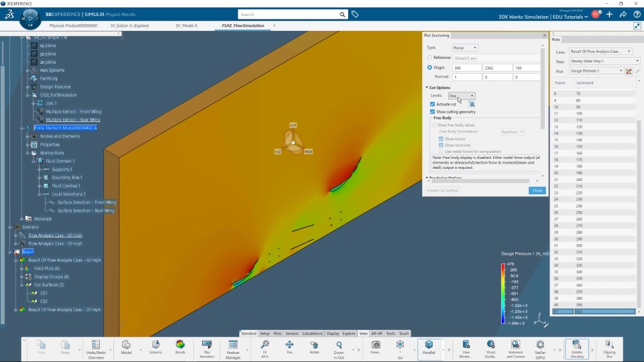Click Create Cut Surface button
Image resolution: width=644 pixels, height=362 pixels.
[x=442, y=190]
